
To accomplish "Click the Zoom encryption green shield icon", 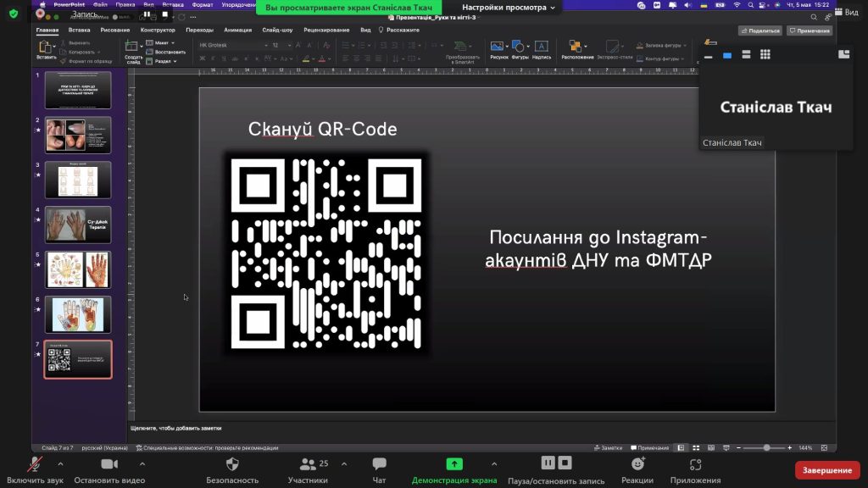I will (x=14, y=14).
